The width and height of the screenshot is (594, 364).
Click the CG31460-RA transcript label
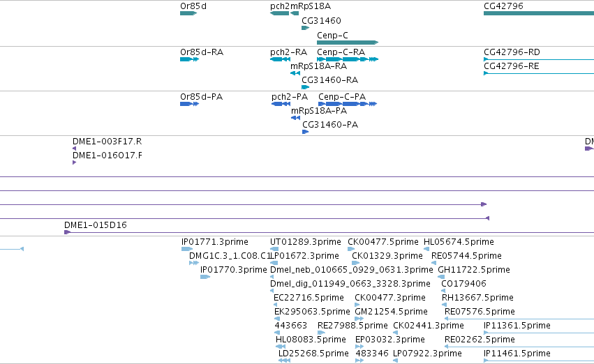[x=330, y=80]
